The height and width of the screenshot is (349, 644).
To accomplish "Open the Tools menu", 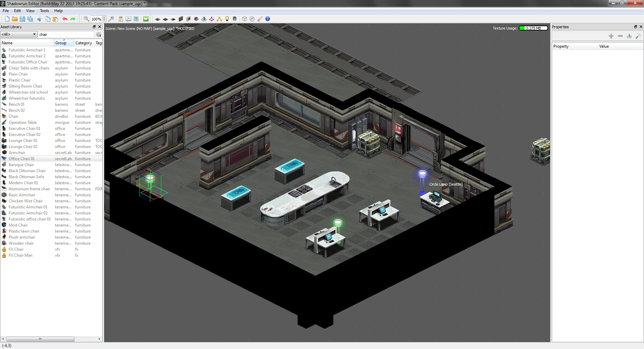I will (x=45, y=11).
